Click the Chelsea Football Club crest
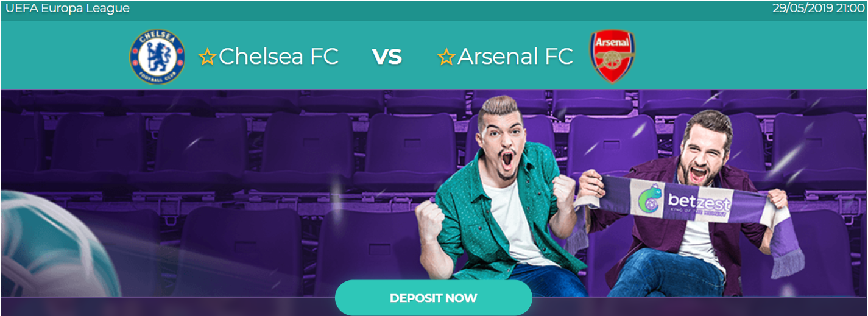The height and width of the screenshot is (316, 868). click(x=157, y=57)
